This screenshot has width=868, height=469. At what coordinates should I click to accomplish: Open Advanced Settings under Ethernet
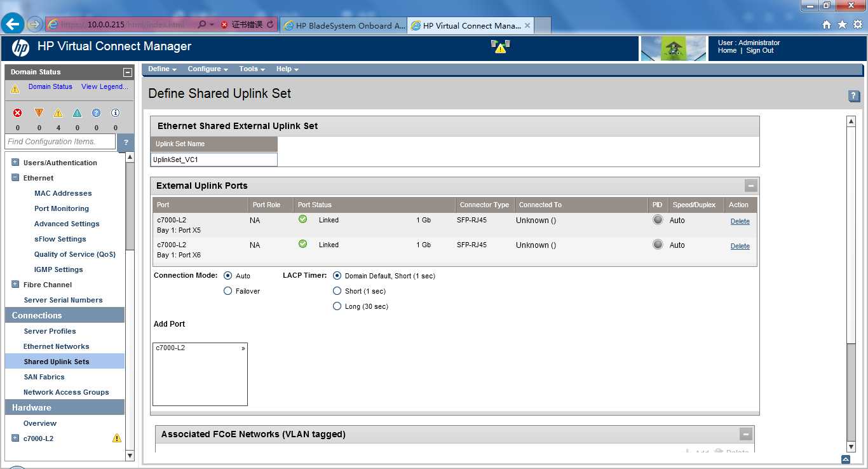(67, 224)
